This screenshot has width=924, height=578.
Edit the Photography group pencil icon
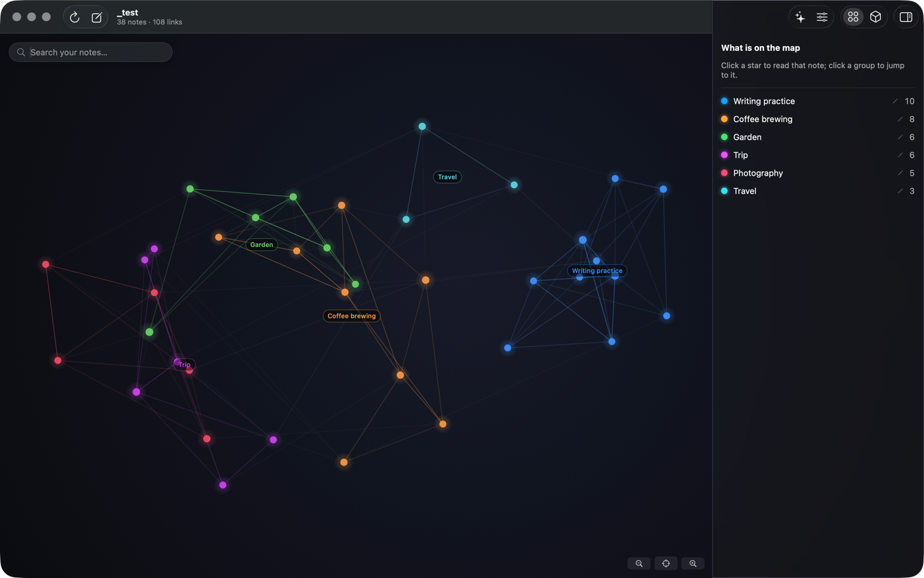tap(900, 173)
